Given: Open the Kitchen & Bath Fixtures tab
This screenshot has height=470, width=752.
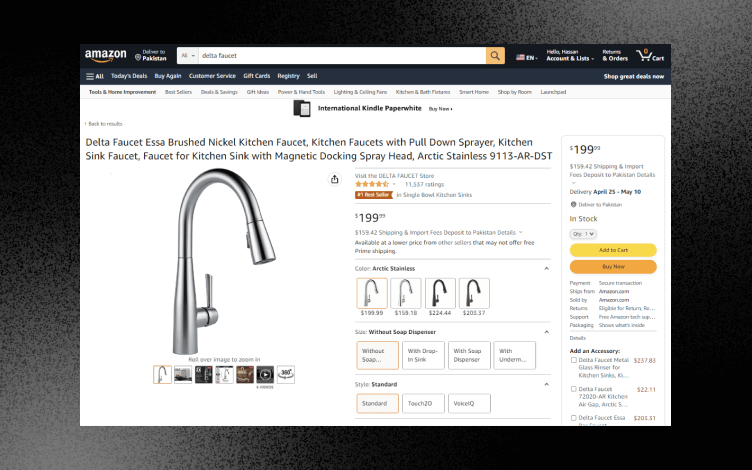Looking at the screenshot, I should [x=423, y=92].
